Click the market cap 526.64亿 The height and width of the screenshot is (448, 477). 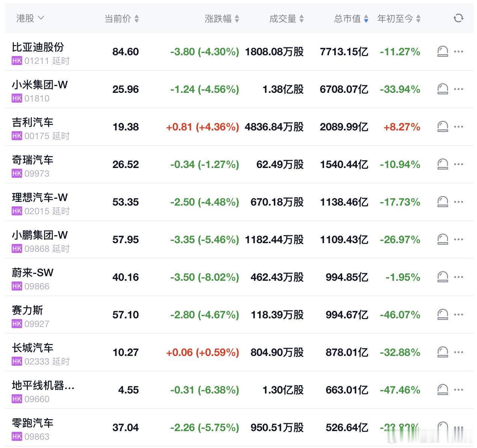click(347, 427)
